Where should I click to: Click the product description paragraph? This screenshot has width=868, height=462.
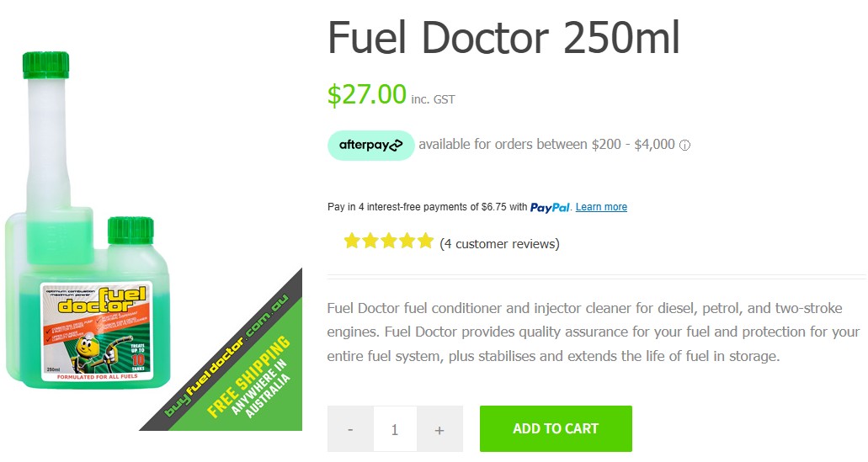(x=593, y=332)
